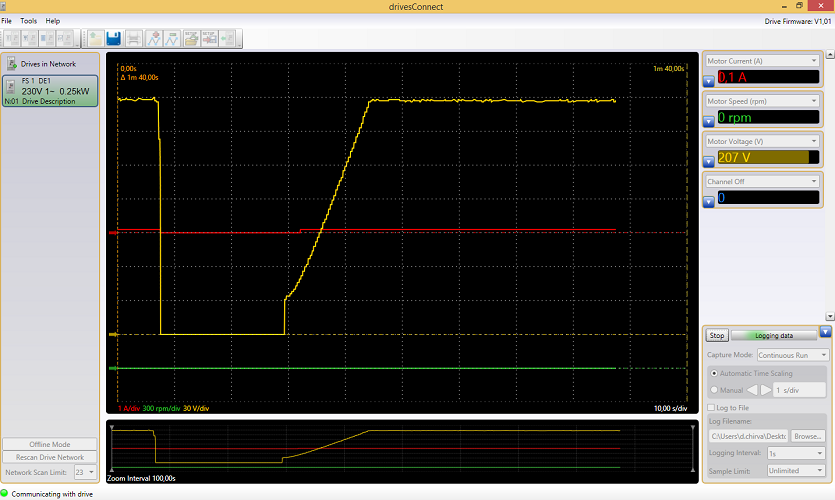Click the 1 s/div manual scale field
835x500 pixels.
[x=799, y=390]
